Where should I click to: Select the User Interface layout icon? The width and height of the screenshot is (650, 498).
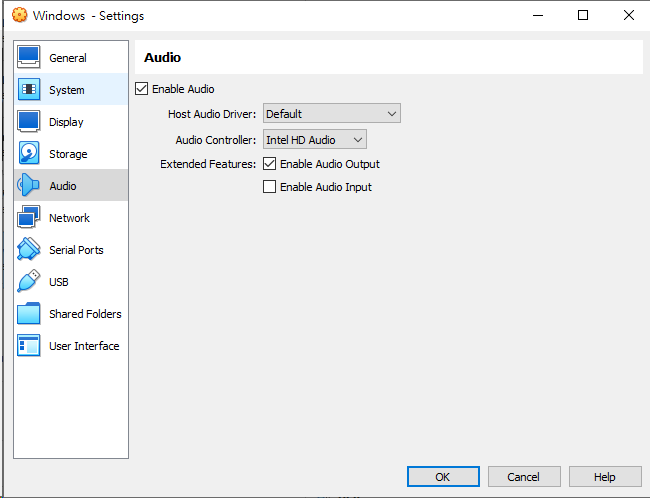click(29, 346)
